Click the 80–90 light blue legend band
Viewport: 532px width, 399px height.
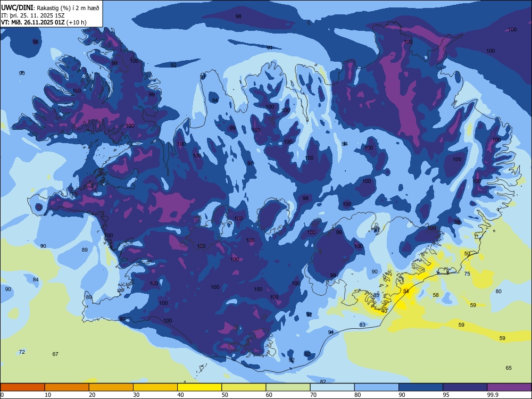376,387
